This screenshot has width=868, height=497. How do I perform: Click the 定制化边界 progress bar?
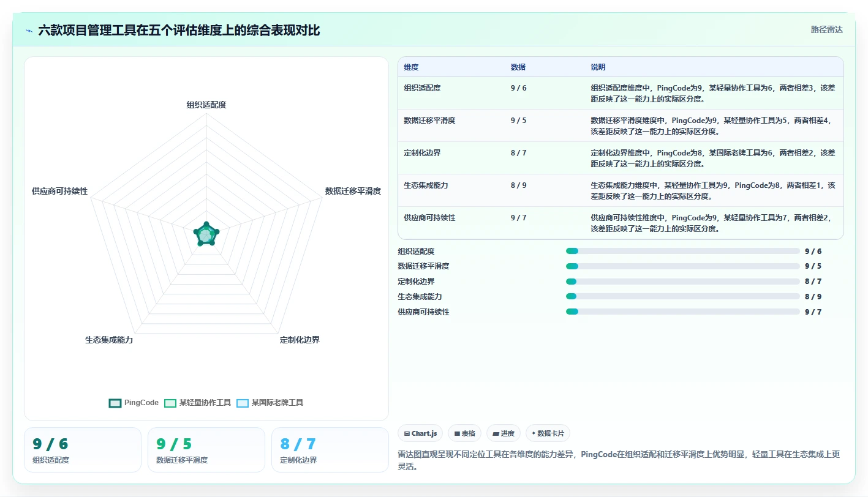click(683, 282)
